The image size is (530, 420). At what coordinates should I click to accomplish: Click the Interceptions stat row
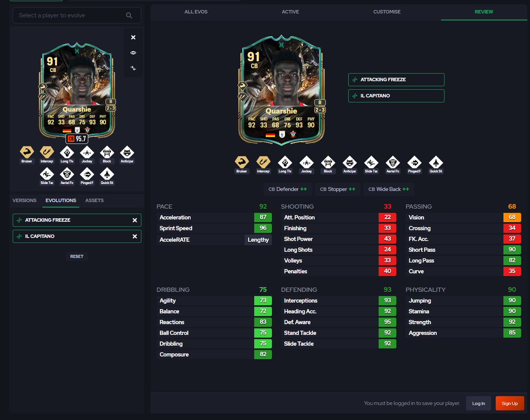pos(339,300)
